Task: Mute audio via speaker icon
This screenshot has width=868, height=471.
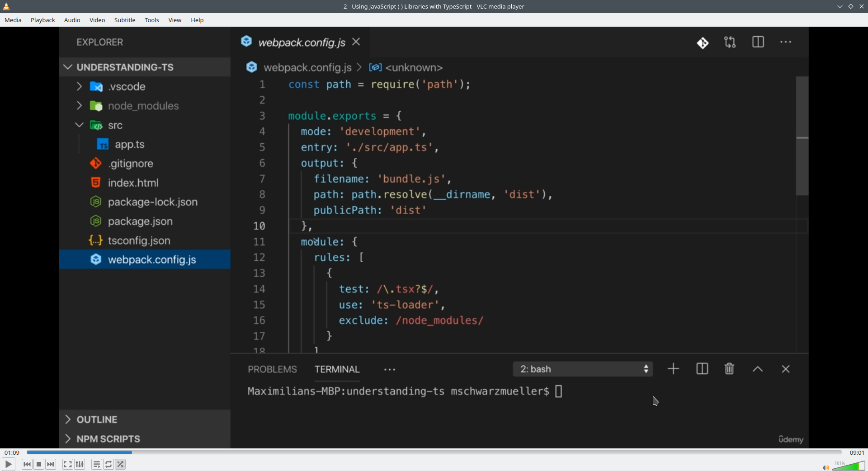Action: point(826,467)
